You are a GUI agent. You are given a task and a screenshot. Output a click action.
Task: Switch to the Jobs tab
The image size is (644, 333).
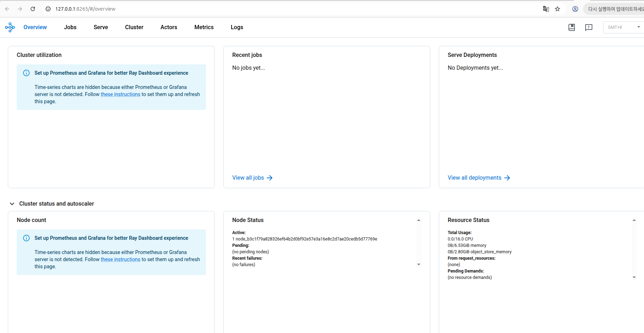pos(70,27)
